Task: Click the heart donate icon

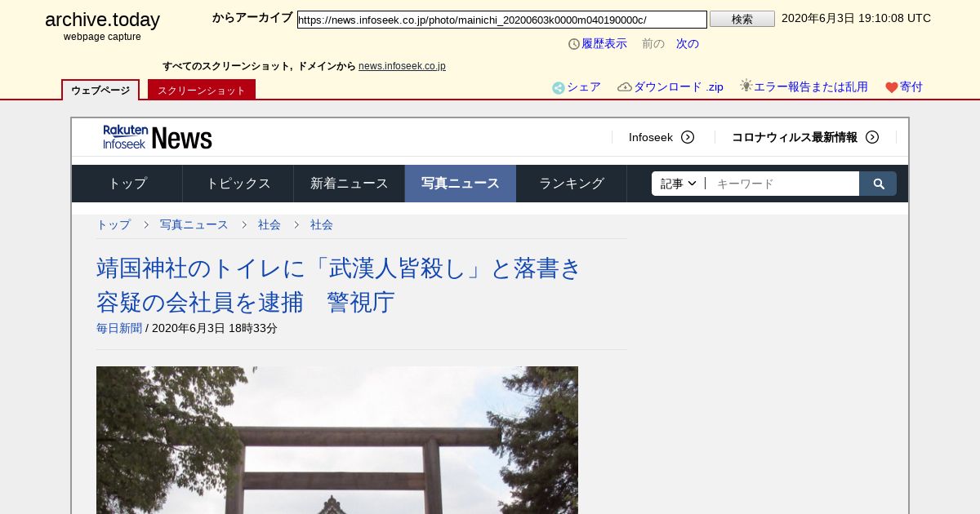Action: 892,87
